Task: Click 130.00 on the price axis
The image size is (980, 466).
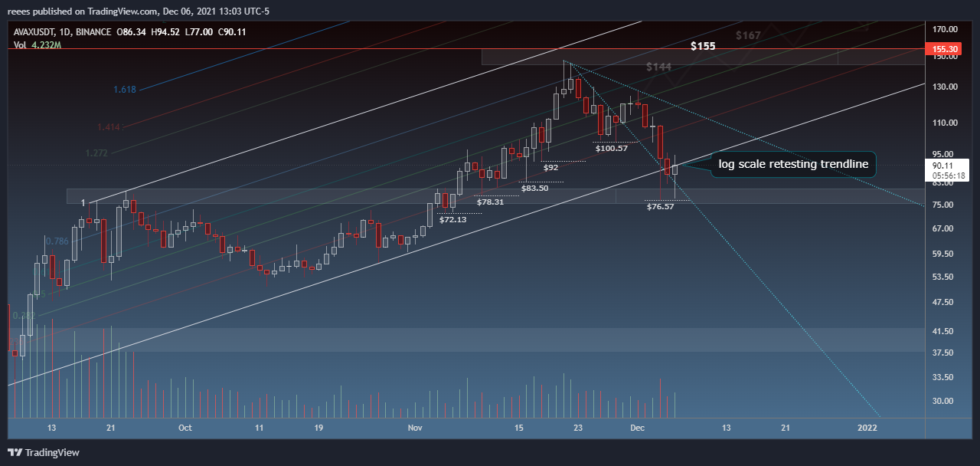Action: point(946,87)
